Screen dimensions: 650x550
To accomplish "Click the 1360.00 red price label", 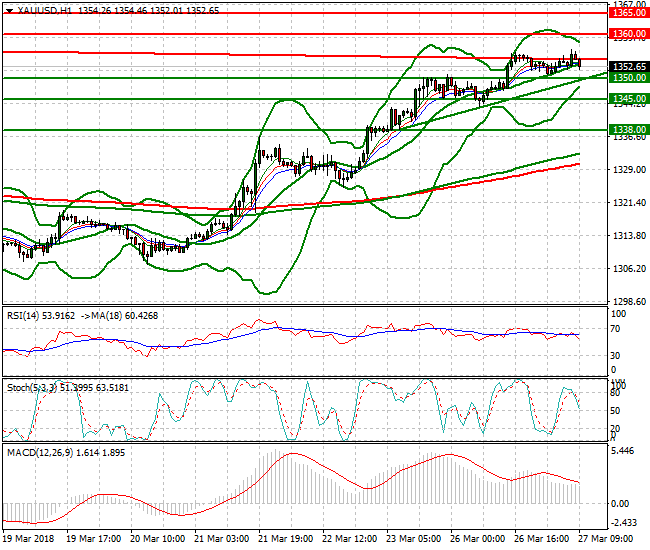I will pyautogui.click(x=629, y=34).
